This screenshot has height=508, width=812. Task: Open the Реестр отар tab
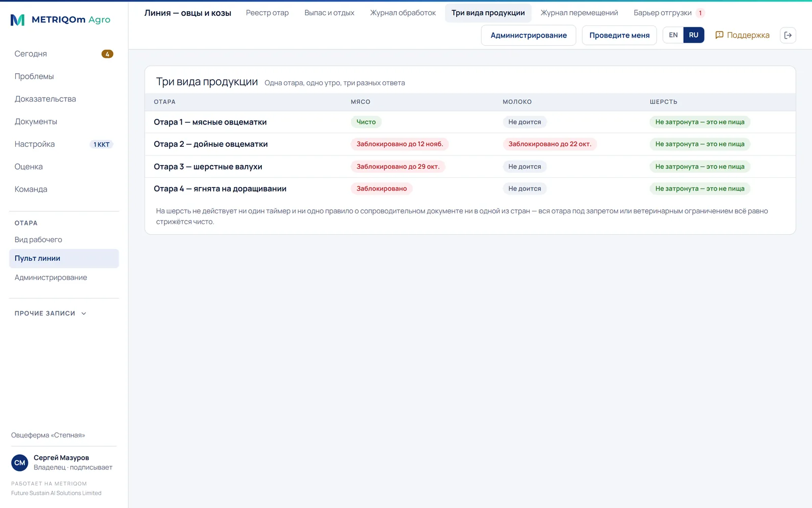(x=267, y=13)
